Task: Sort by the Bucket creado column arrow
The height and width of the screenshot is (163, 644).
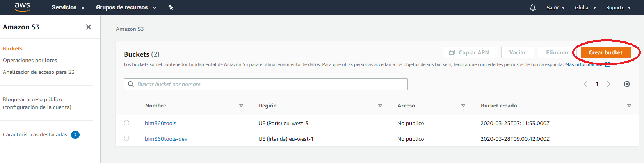Action: 629,106
